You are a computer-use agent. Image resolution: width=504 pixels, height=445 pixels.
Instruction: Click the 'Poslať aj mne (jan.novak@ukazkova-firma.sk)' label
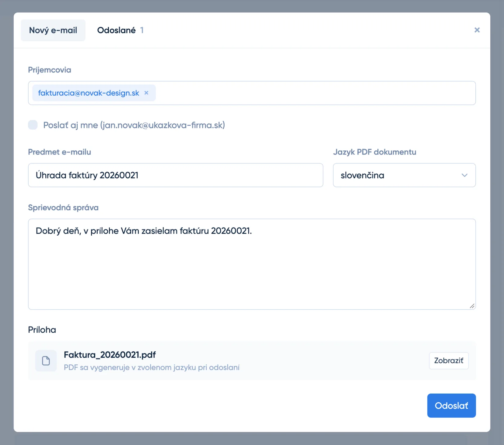point(134,125)
